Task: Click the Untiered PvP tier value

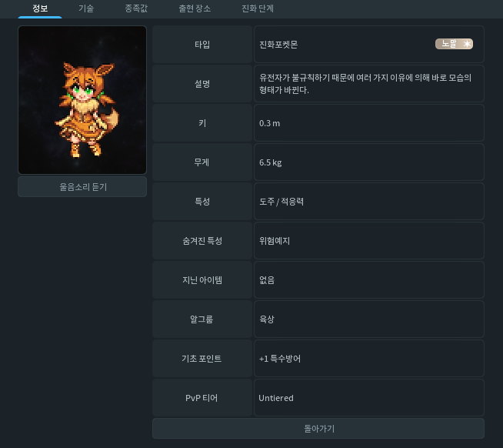Action: pos(276,398)
